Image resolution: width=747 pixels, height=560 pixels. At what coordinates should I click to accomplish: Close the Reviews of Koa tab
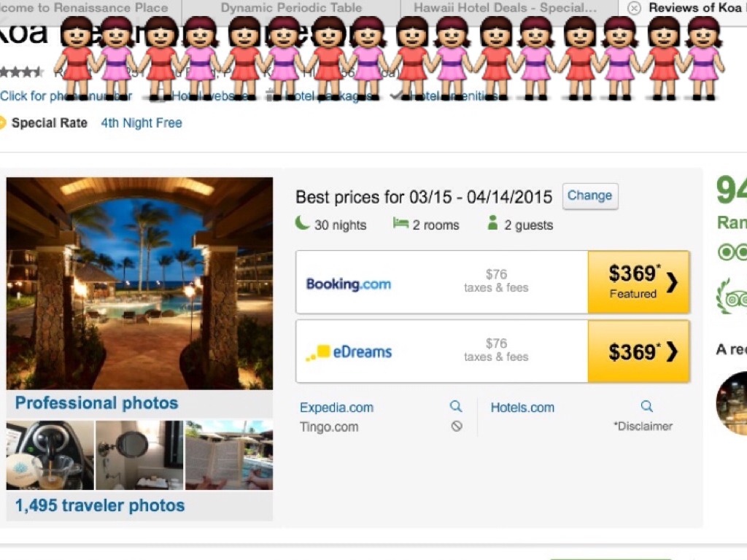click(634, 8)
